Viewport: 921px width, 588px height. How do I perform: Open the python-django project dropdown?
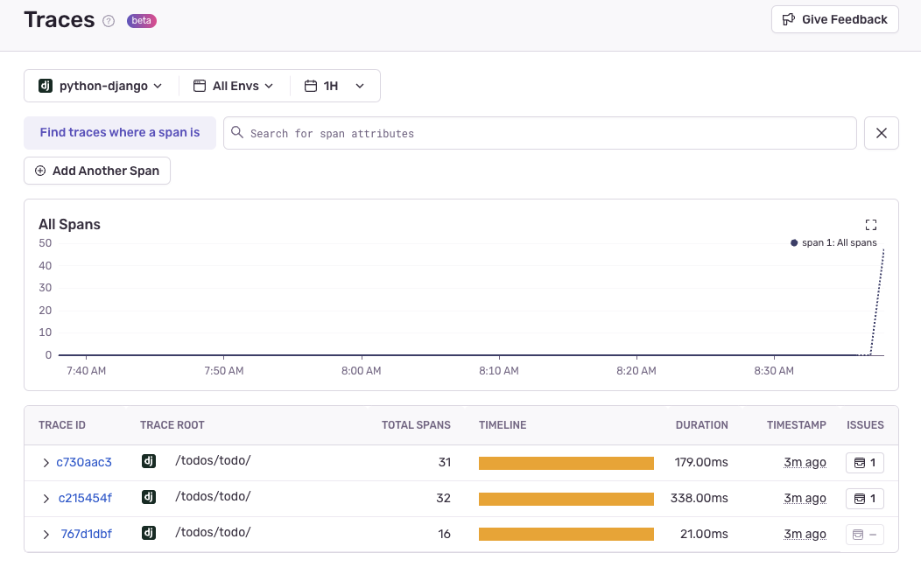pyautogui.click(x=101, y=86)
